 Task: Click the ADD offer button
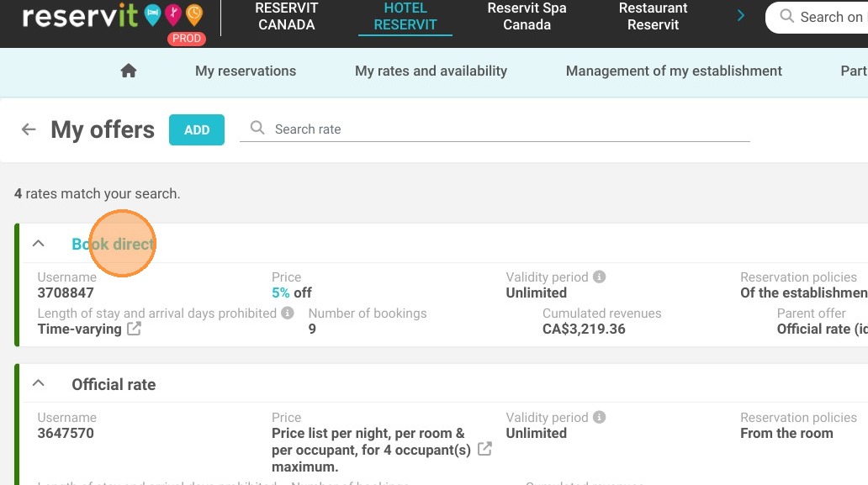[197, 130]
